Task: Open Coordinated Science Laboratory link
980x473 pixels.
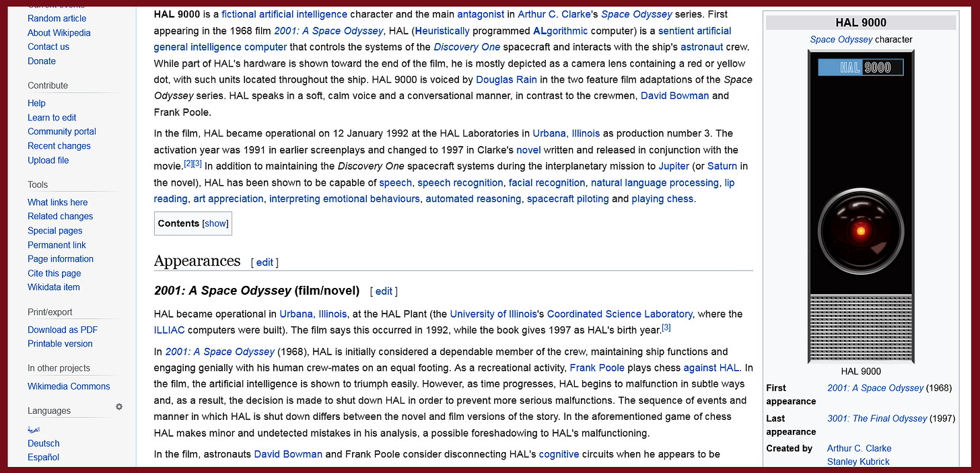Action: tap(619, 314)
